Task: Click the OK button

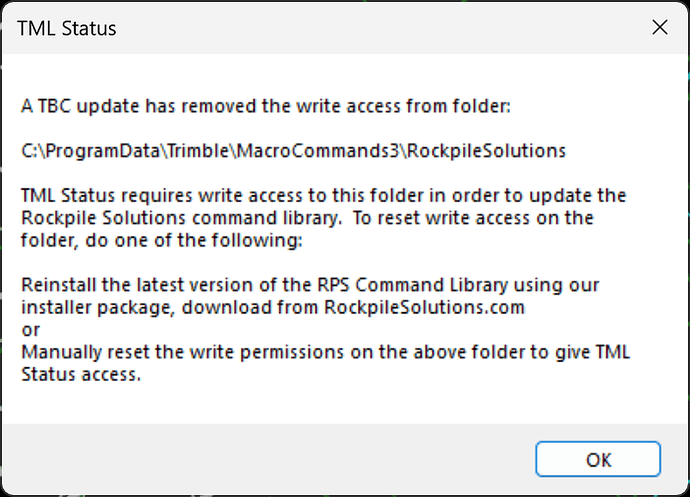Action: pyautogui.click(x=598, y=460)
